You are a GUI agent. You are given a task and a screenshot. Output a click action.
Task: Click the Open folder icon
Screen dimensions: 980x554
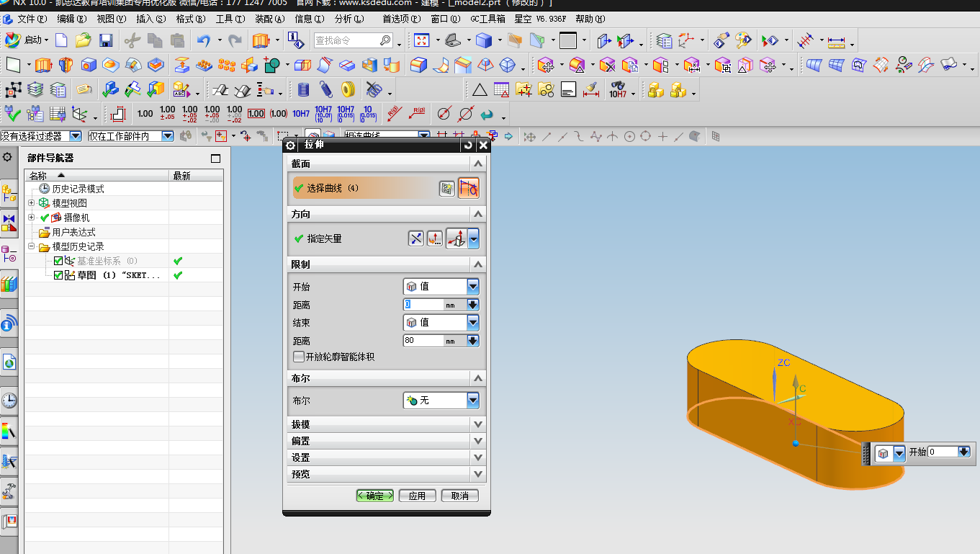tap(84, 40)
